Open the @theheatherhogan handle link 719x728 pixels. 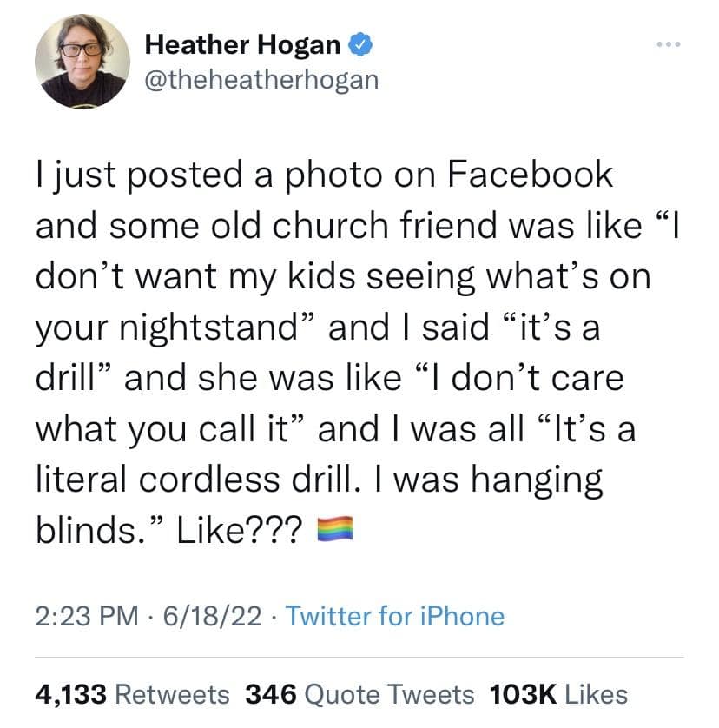coord(261,79)
